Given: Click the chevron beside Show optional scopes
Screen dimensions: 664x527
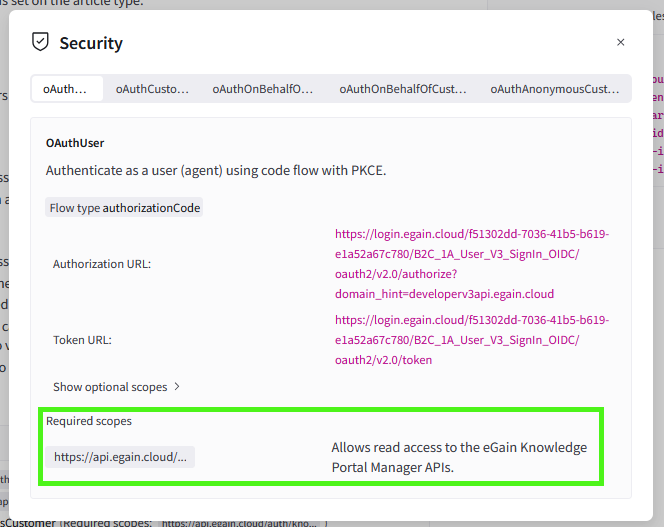Looking at the screenshot, I should coord(177,387).
